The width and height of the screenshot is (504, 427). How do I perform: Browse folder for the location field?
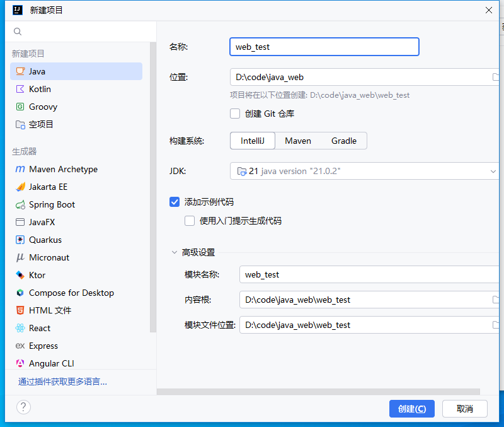(496, 77)
